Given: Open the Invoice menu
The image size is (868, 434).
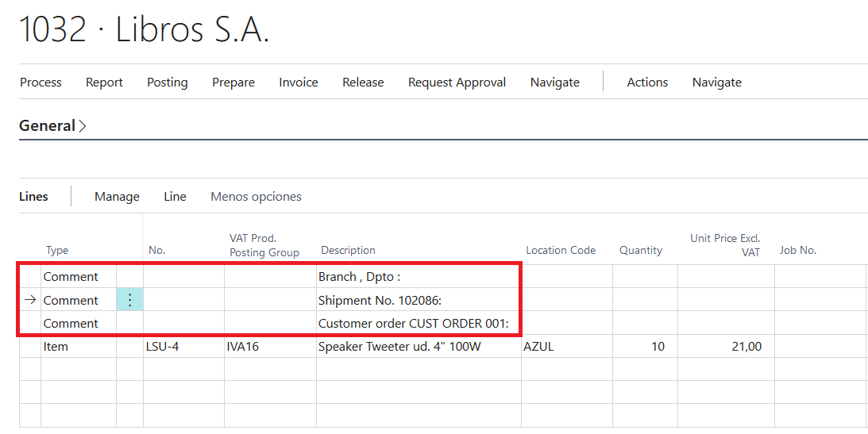Looking at the screenshot, I should pyautogui.click(x=299, y=83).
